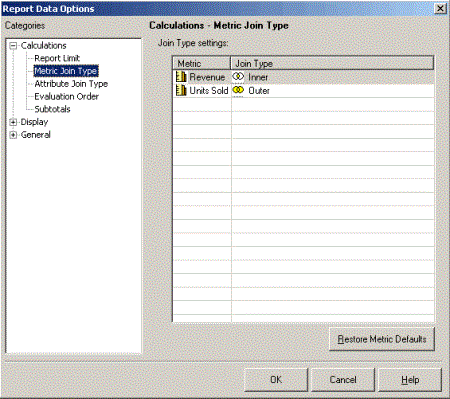Select Report Limit in categories
This screenshot has height=399, width=450.
57,58
